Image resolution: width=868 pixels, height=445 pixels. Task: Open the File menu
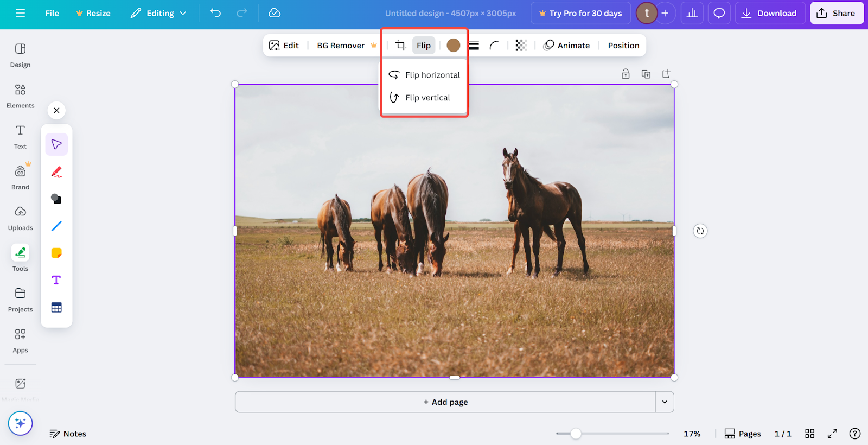52,13
